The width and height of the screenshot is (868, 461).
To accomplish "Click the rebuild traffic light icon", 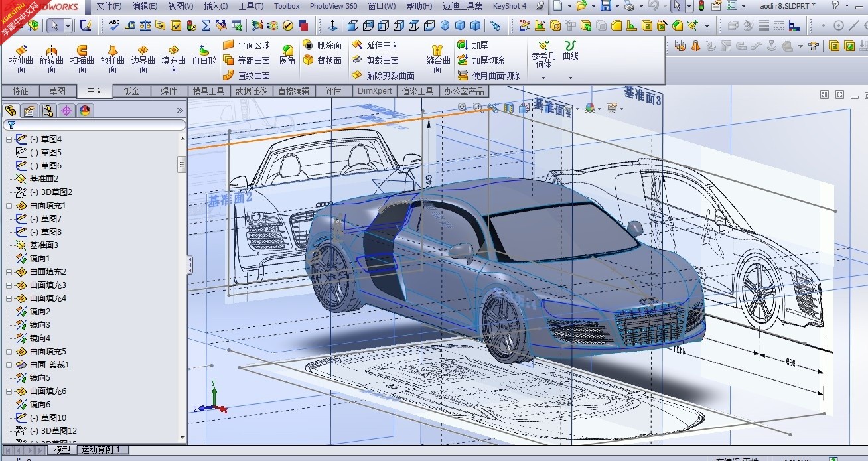I will [701, 6].
